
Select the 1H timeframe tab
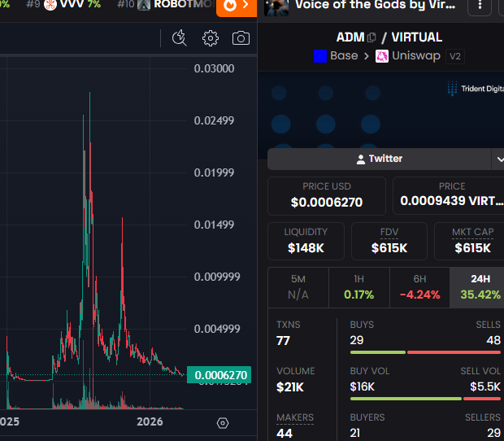click(359, 287)
